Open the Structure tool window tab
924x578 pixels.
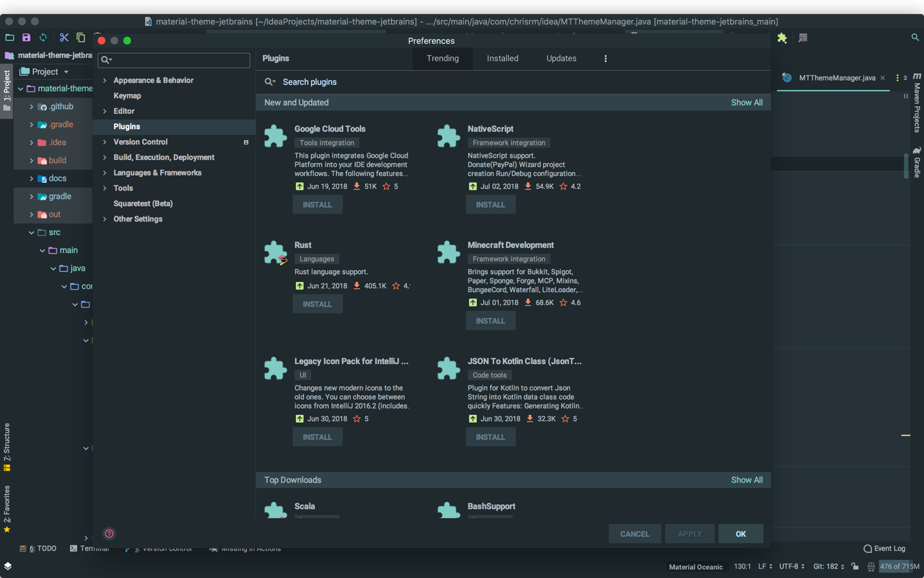[x=7, y=447]
